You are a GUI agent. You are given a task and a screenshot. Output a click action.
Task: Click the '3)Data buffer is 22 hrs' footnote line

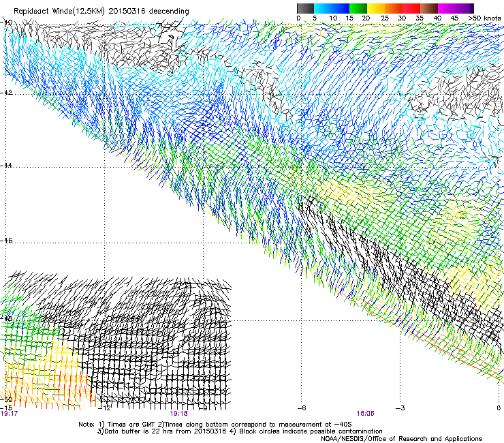pyautogui.click(x=240, y=431)
